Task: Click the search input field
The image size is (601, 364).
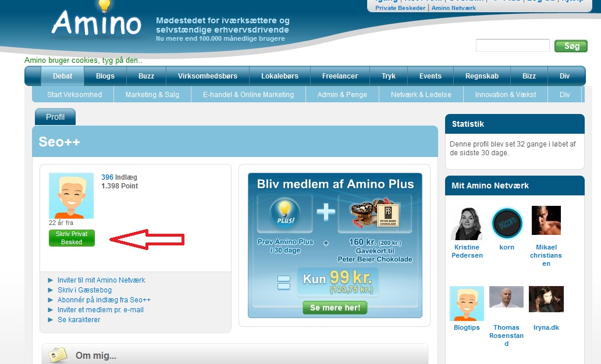Action: (x=513, y=45)
